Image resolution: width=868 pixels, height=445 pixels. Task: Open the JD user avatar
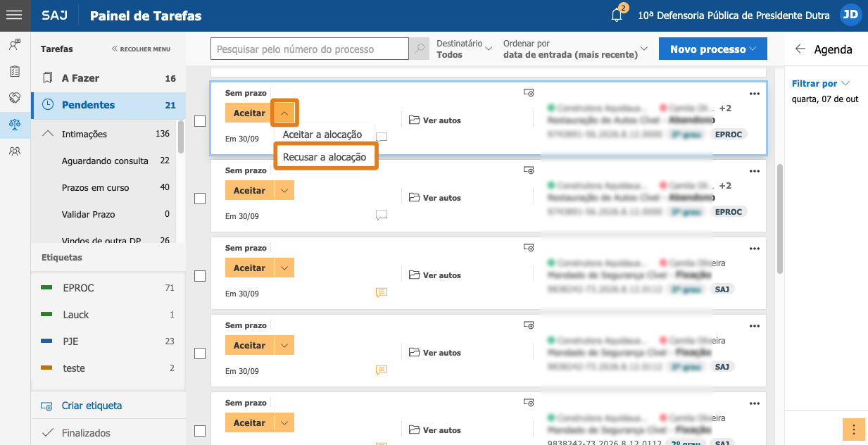tap(851, 15)
